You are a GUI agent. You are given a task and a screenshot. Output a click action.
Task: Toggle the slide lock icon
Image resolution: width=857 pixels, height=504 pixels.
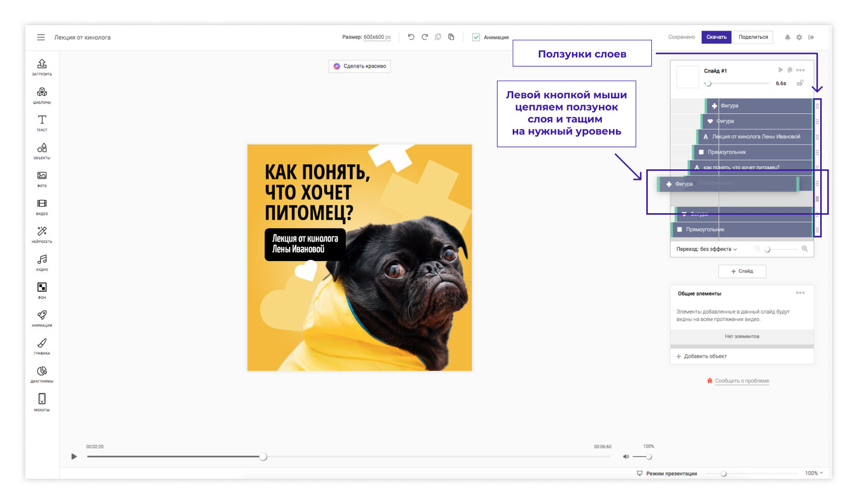pyautogui.click(x=800, y=83)
